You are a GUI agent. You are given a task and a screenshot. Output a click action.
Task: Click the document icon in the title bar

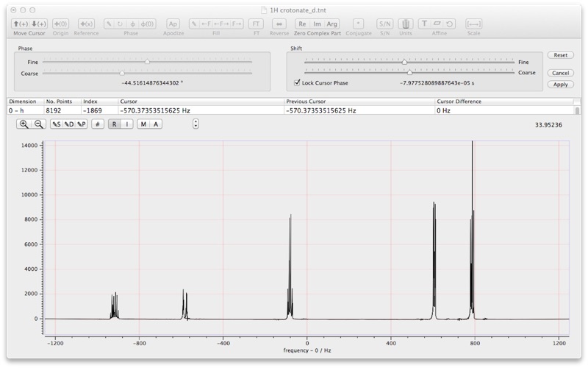264,10
